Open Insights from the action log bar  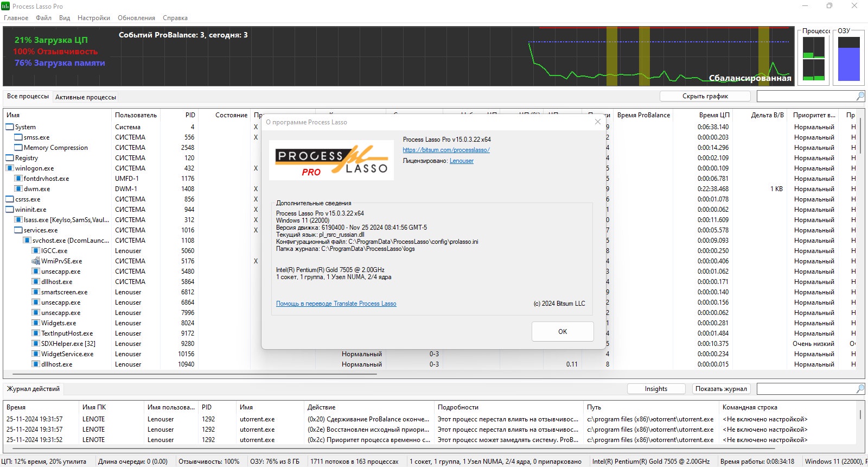pos(656,389)
